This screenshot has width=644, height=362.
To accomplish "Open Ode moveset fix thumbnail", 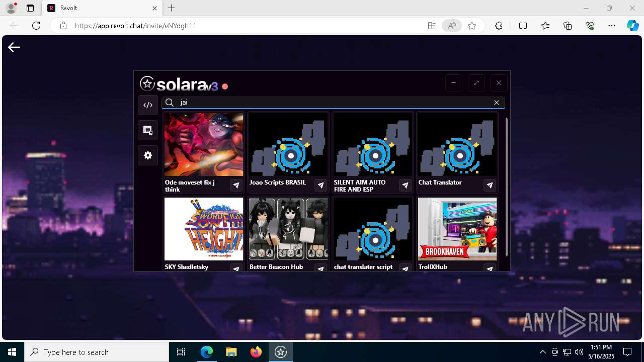I will (x=204, y=144).
